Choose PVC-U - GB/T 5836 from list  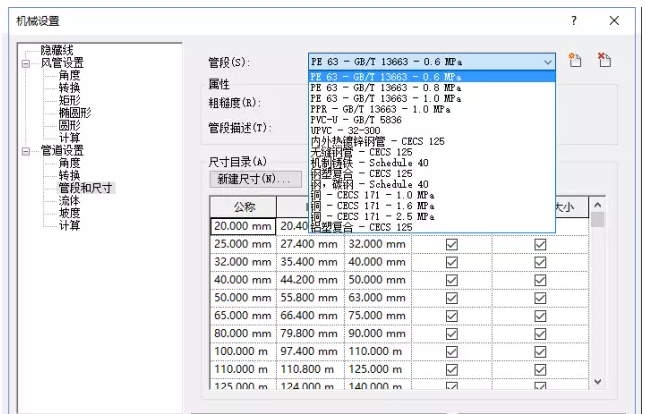[x=361, y=120]
